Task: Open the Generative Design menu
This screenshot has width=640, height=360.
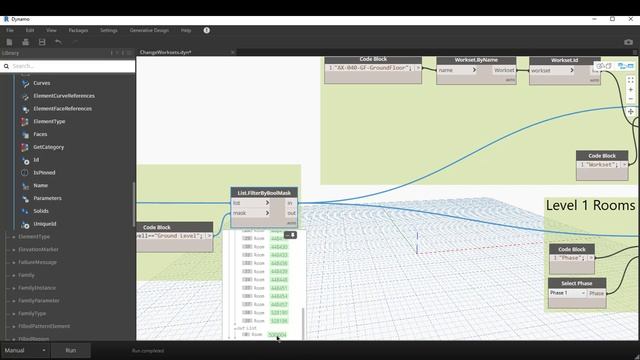Action: pos(149,30)
